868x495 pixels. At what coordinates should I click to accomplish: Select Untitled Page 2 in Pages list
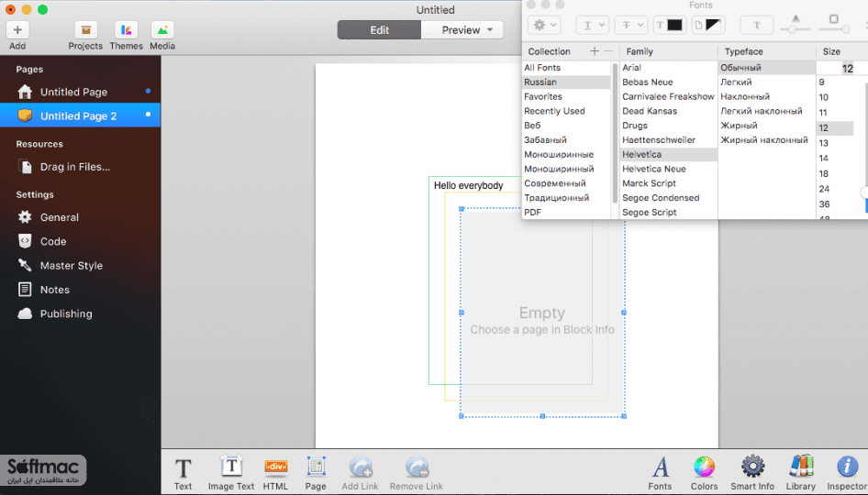[x=78, y=115]
